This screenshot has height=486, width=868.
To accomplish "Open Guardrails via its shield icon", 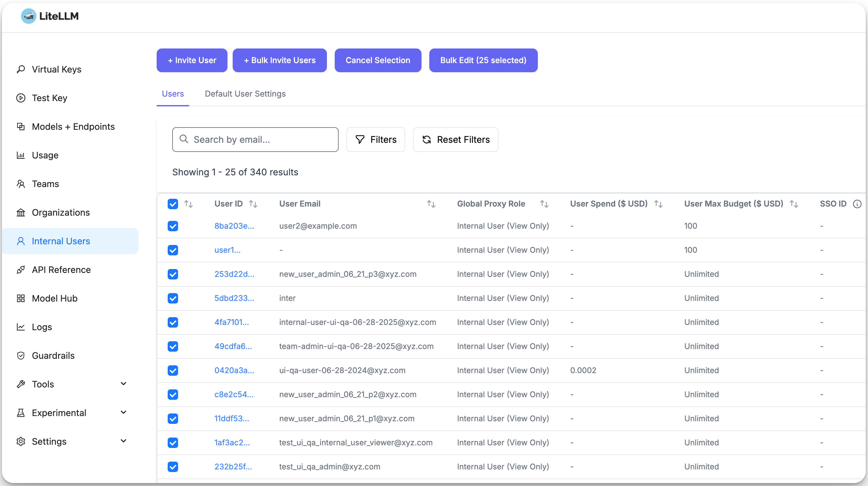I will tap(21, 356).
